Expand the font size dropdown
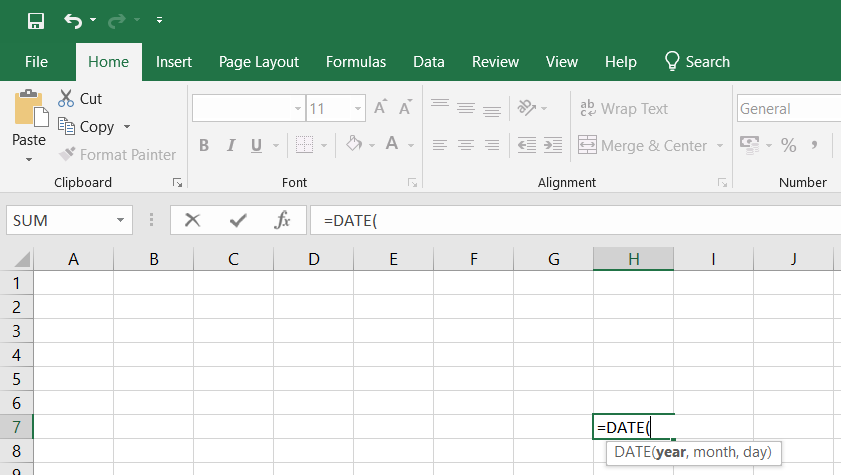The width and height of the screenshot is (841, 475). pos(358,109)
